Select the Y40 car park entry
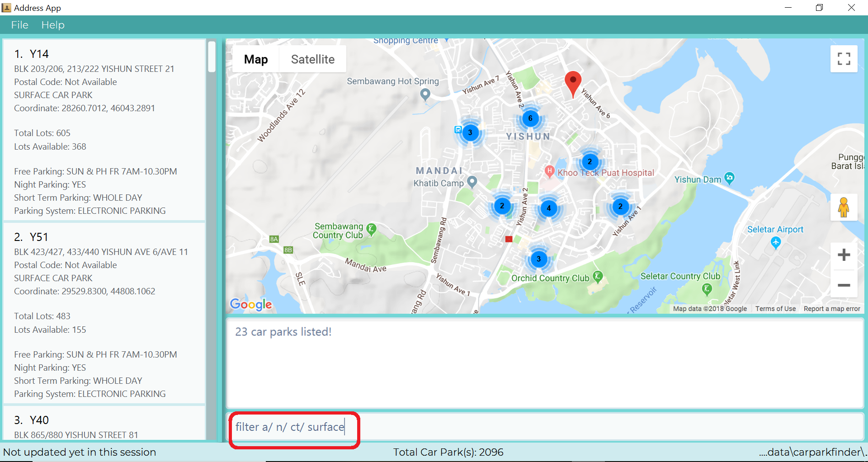The height and width of the screenshot is (462, 868). pos(104,423)
